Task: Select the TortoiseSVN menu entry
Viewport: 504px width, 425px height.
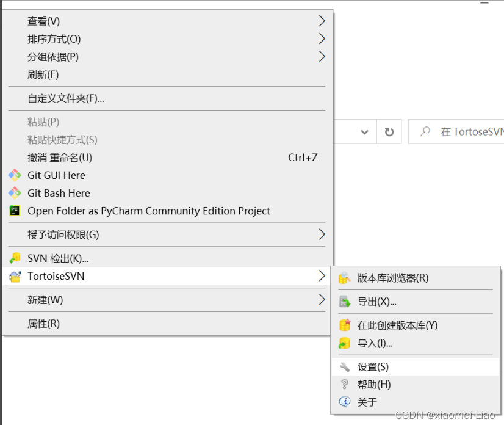Action: click(167, 276)
